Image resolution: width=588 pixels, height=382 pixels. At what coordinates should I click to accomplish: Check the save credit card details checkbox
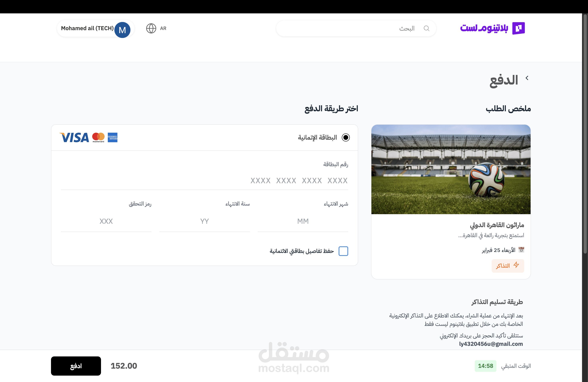pyautogui.click(x=343, y=251)
